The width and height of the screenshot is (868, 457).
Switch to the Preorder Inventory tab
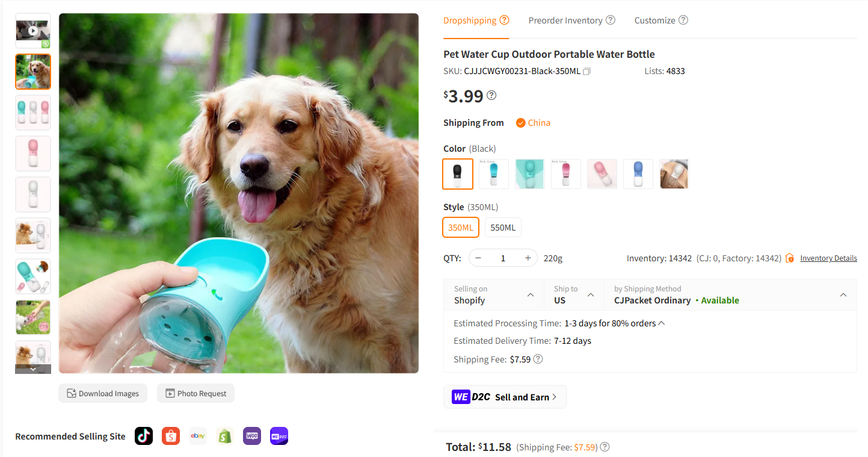pyautogui.click(x=565, y=20)
